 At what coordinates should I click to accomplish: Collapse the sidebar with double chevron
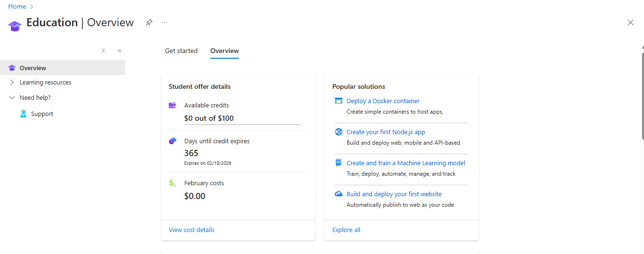(x=120, y=51)
